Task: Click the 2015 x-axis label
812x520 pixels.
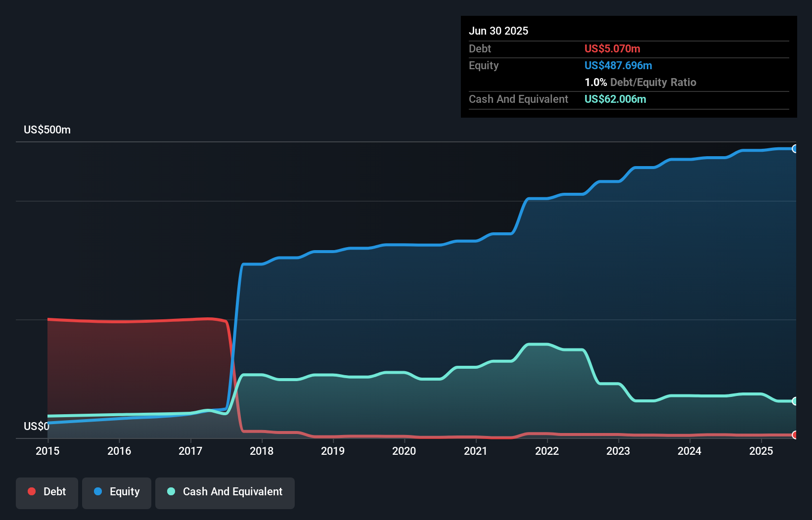Action: 47,451
